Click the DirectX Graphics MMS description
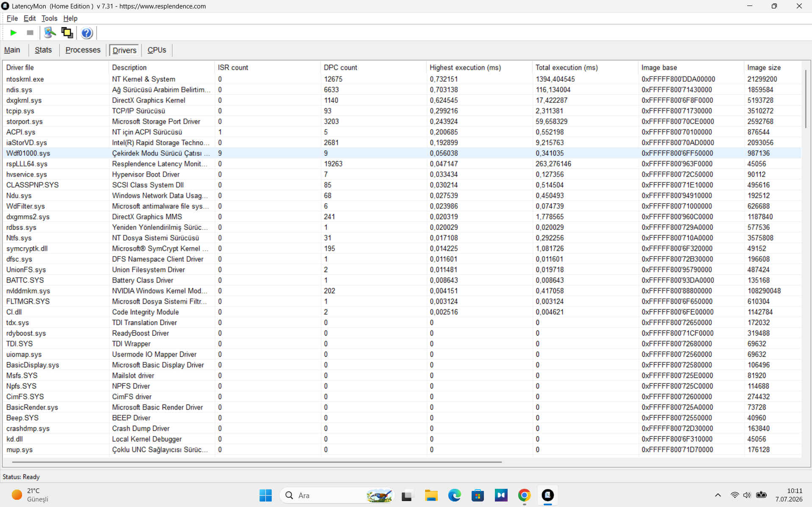The image size is (812, 507). [x=147, y=217]
